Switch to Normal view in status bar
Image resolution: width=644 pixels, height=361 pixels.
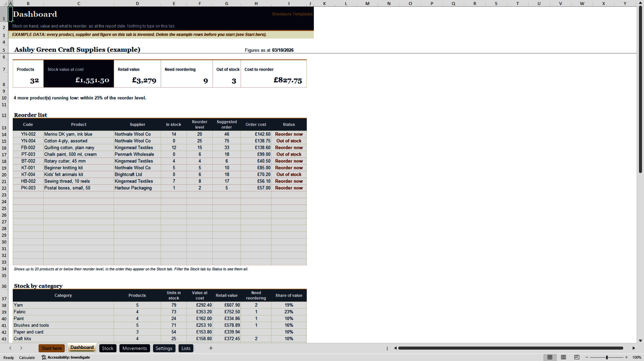[550, 357]
